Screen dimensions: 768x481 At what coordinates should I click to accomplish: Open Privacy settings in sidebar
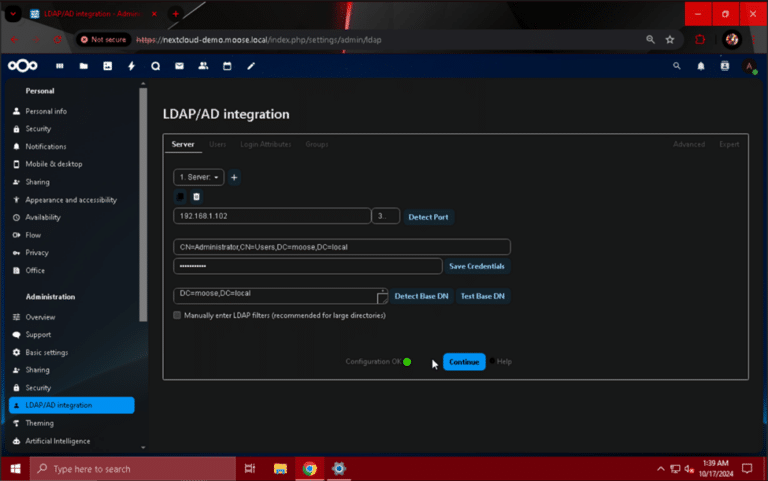tap(37, 253)
